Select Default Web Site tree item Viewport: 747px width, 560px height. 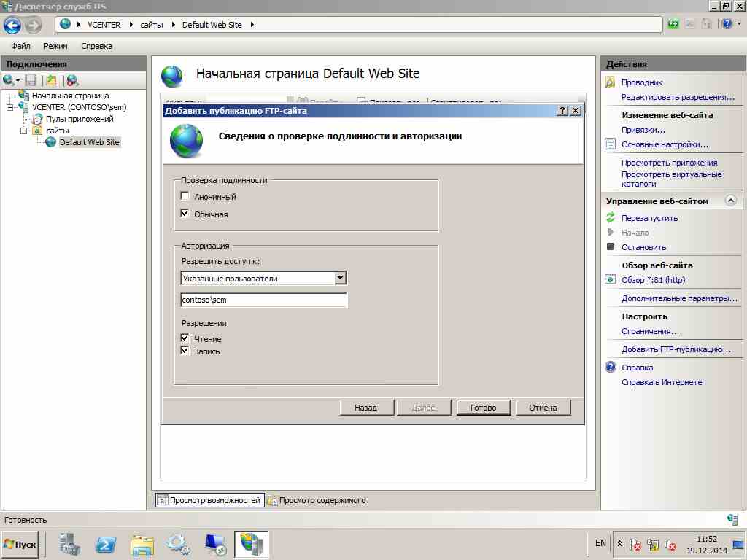pyautogui.click(x=89, y=142)
